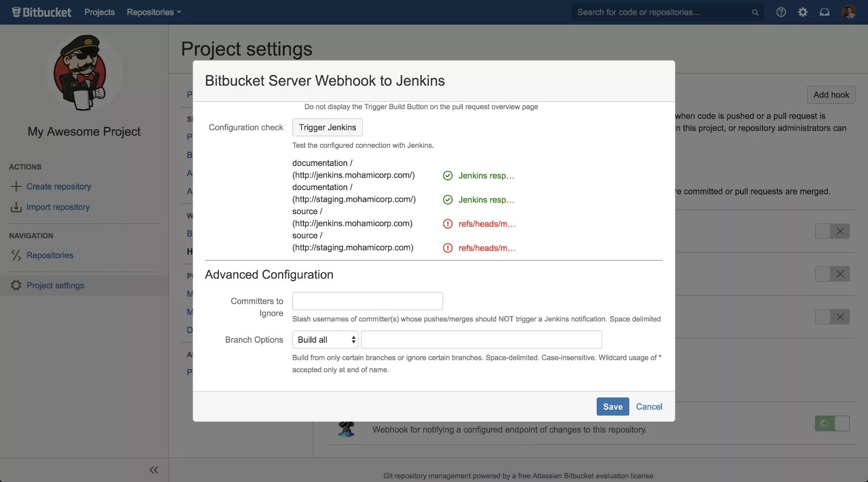Click the webhook hook icon below dialog

[x=347, y=429]
